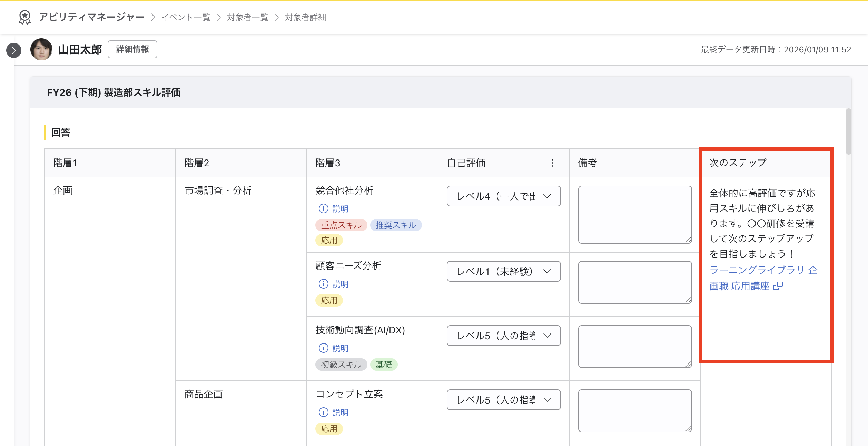Click inside the 備考 text area for 競合他社分析
The height and width of the screenshot is (446, 868).
click(x=634, y=214)
